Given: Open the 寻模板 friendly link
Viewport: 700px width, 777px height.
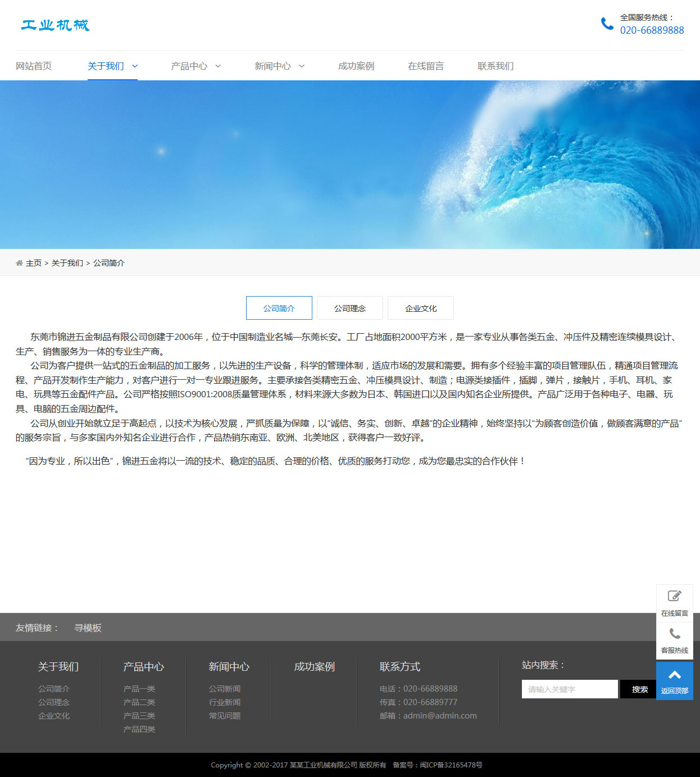Looking at the screenshot, I should click(x=88, y=628).
